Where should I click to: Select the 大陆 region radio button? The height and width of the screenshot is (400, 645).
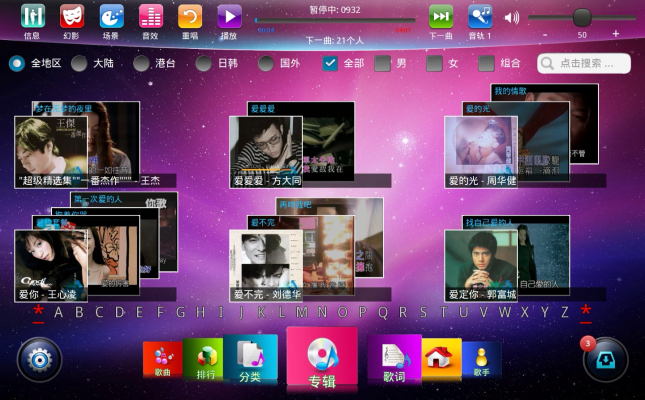click(x=79, y=63)
